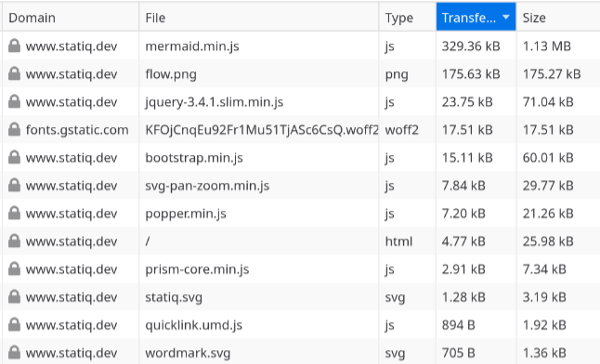This screenshot has height=364, width=600.
Task: Click the 7.34 kB size value
Action: tap(544, 269)
